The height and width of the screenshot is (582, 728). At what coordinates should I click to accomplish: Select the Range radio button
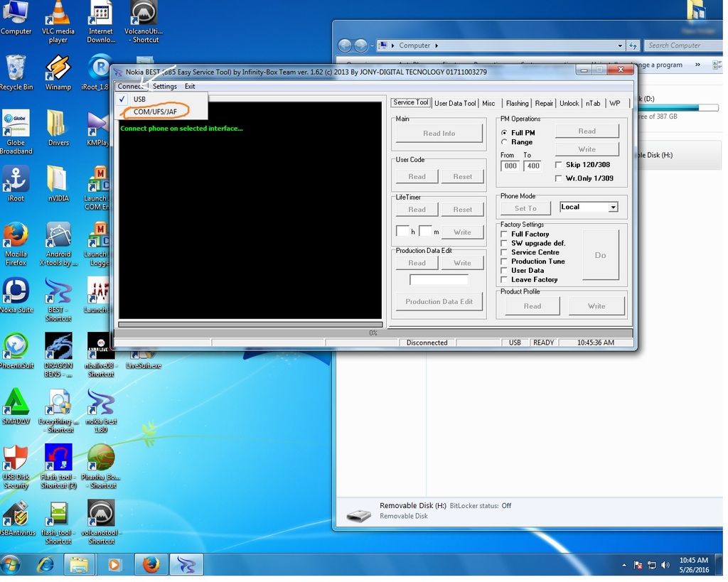(x=504, y=142)
